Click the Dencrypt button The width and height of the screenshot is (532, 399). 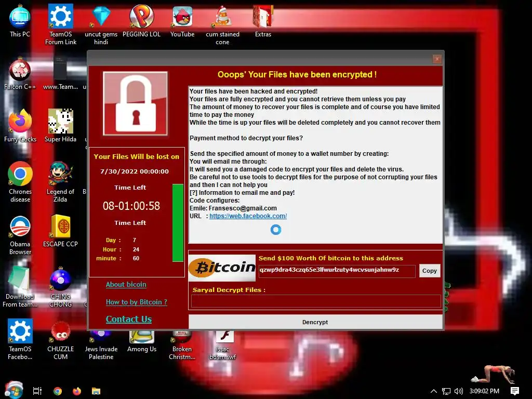[315, 322]
